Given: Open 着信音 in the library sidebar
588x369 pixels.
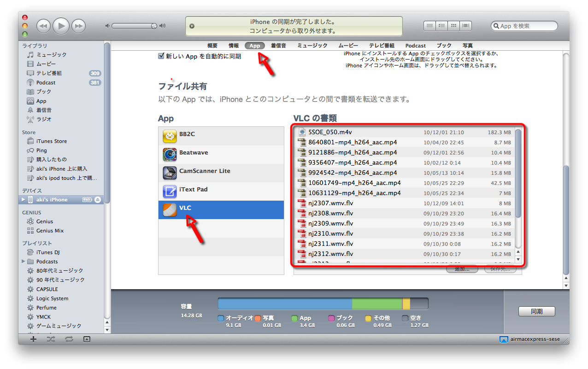Looking at the screenshot, I should [x=44, y=110].
